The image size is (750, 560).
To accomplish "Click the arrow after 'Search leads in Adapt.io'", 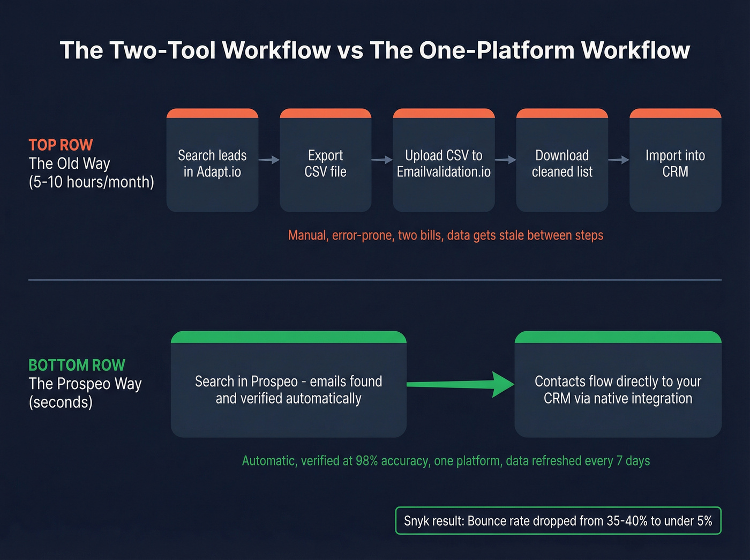I will 268,160.
